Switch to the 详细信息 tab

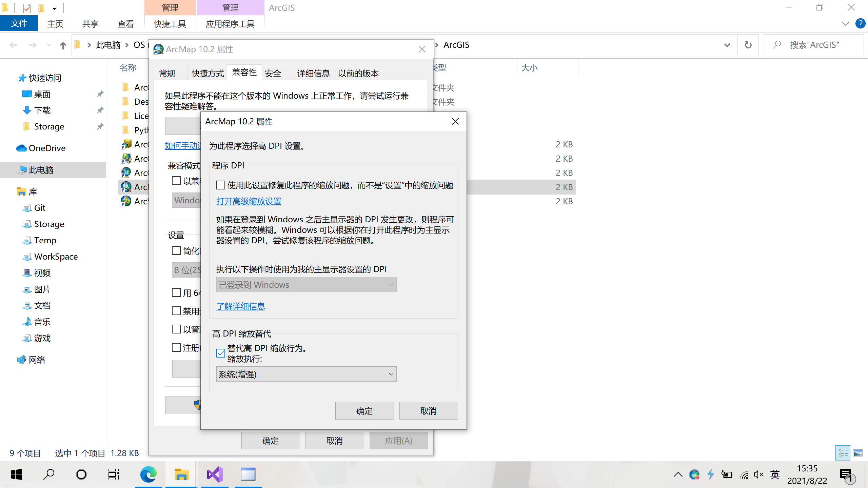[313, 73]
